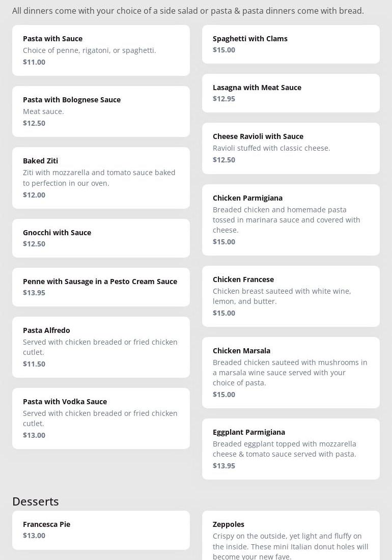392x560 pixels.
Task: Click the $15.00 price under Spaghetti with Clams
Action: [224, 50]
